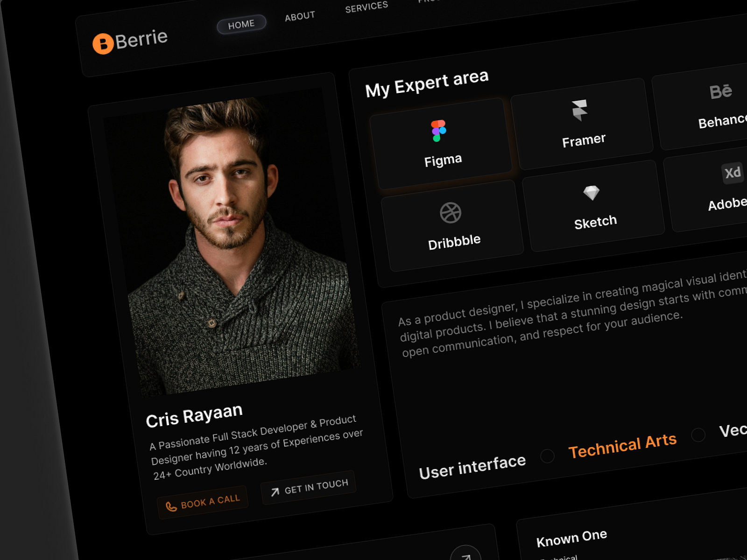Image resolution: width=747 pixels, height=560 pixels.
Task: Click the Behance Bē icon
Action: [x=721, y=91]
